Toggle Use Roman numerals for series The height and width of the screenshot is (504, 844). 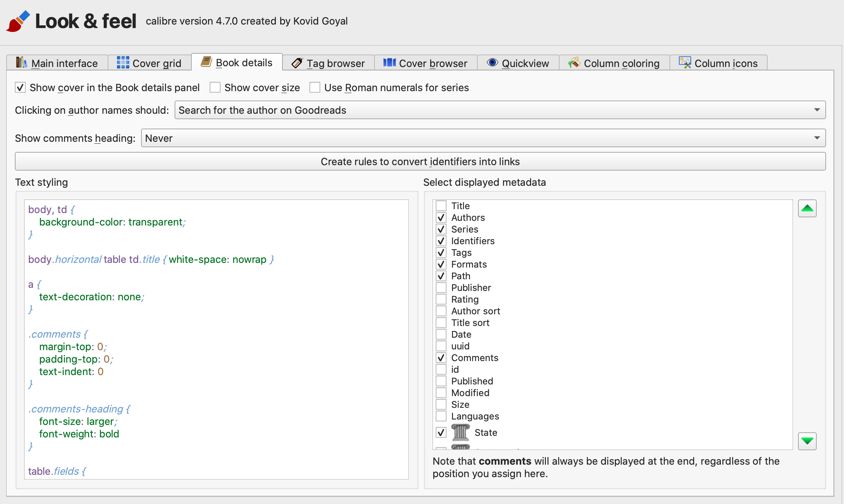(x=315, y=88)
